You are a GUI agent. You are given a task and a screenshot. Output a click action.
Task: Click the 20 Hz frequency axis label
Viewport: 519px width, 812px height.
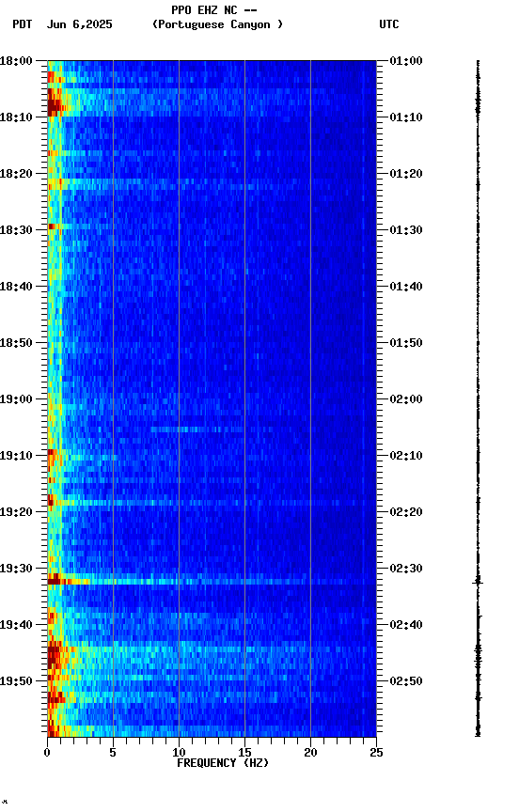pyautogui.click(x=310, y=753)
